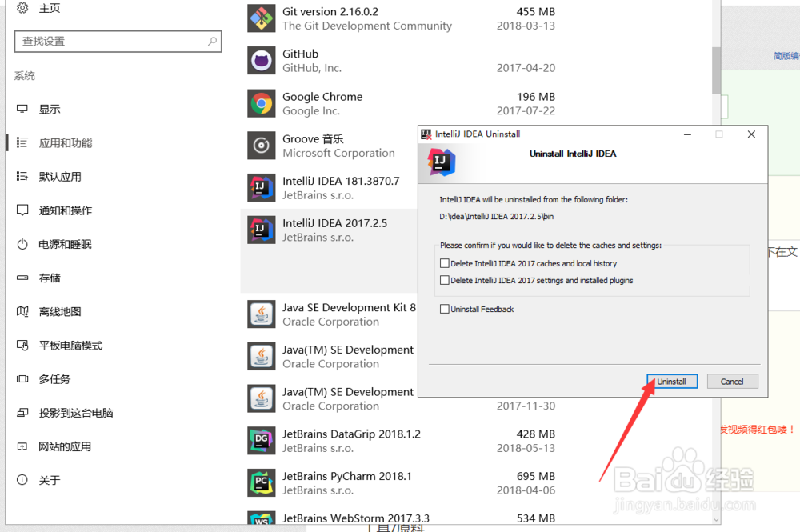Screen dimensions: 800x532
Task: Click the 默认应用 list icon
Action: (x=22, y=177)
